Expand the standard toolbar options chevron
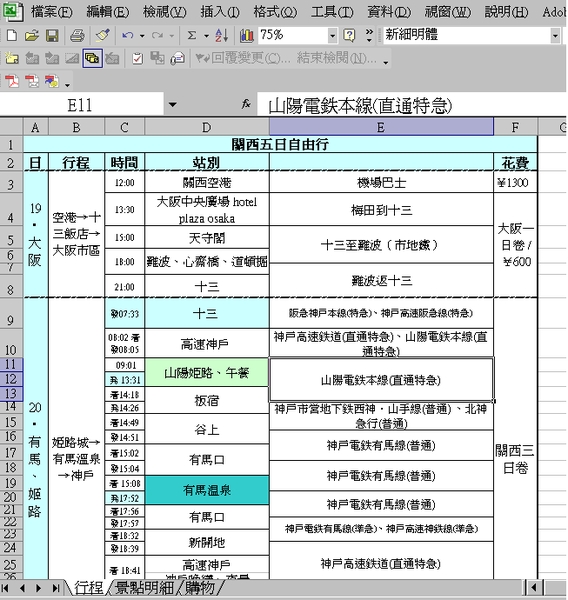568x600 pixels. [x=369, y=35]
